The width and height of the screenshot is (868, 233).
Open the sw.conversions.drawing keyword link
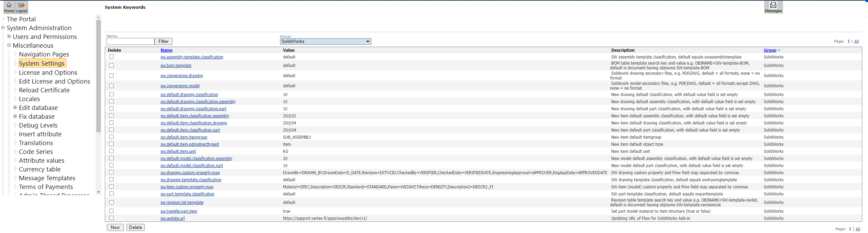182,76
